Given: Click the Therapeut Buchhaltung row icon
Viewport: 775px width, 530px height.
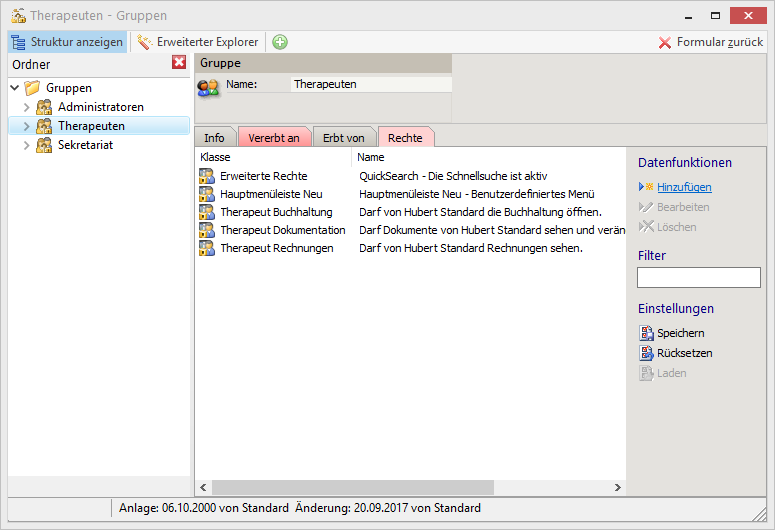Looking at the screenshot, I should (206, 212).
